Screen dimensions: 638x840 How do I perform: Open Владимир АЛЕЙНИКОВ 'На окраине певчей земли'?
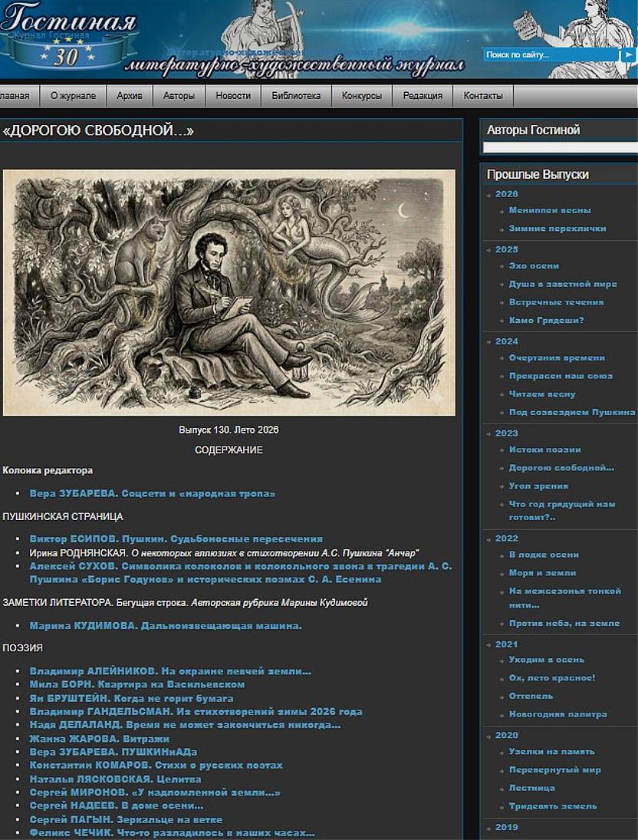tap(170, 671)
